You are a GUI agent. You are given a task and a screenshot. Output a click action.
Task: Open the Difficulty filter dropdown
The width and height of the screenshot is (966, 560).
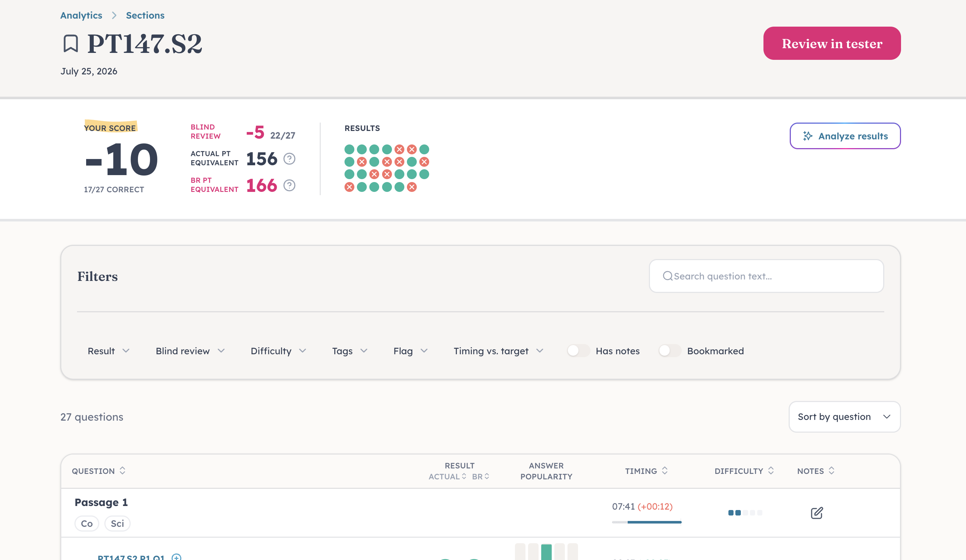pos(278,351)
